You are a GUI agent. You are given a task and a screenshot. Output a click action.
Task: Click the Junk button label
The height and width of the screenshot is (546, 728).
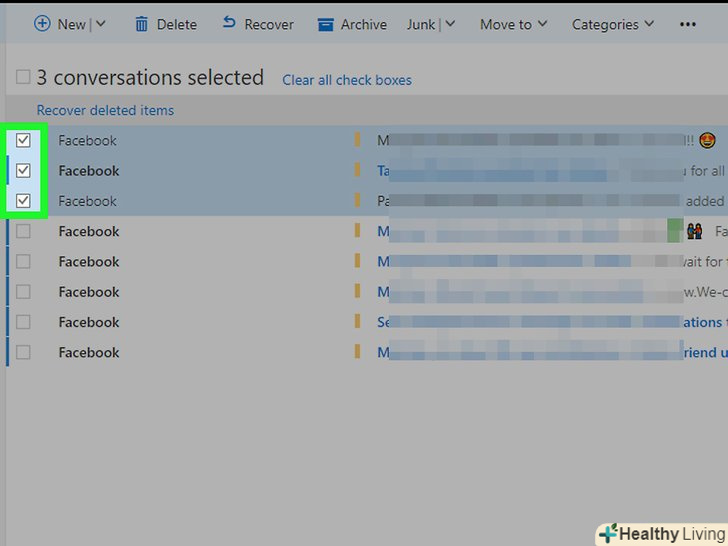[421, 24]
